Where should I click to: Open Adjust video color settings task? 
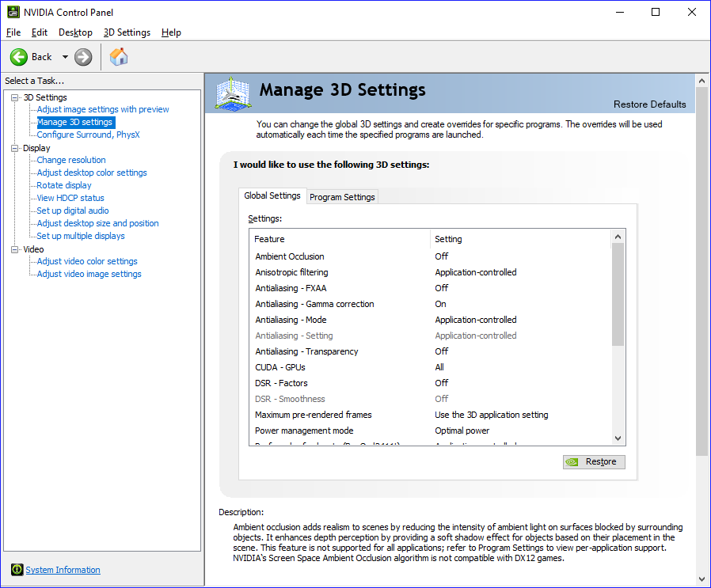coord(87,261)
